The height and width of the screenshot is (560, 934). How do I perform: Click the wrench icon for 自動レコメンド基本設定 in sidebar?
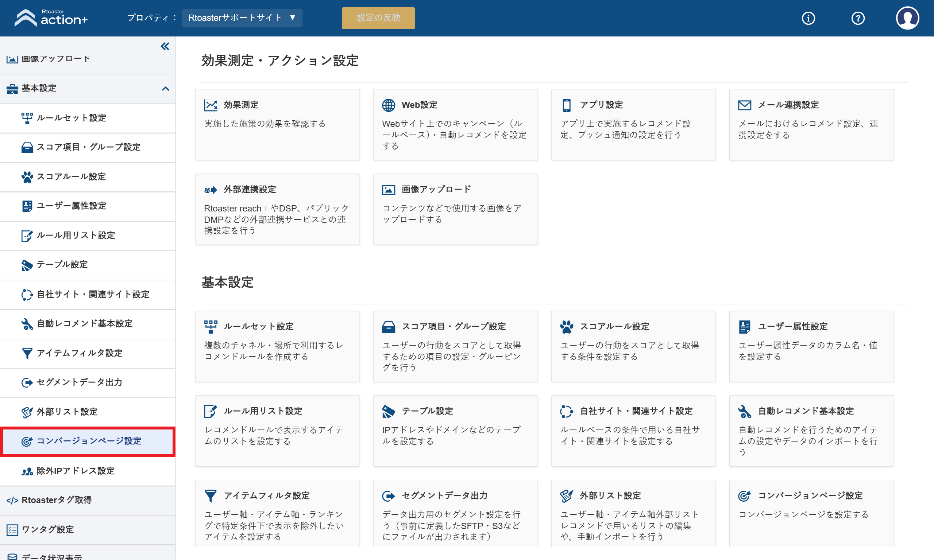click(27, 324)
